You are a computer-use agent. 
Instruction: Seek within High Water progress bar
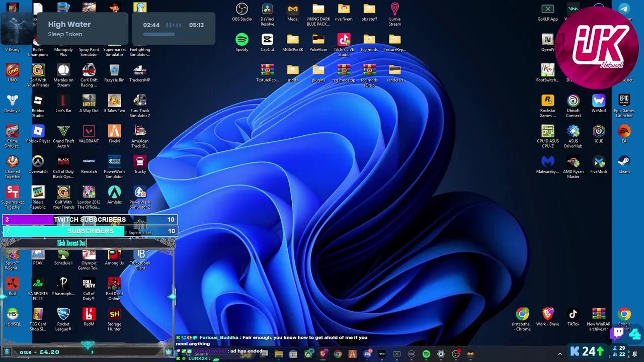(173, 34)
